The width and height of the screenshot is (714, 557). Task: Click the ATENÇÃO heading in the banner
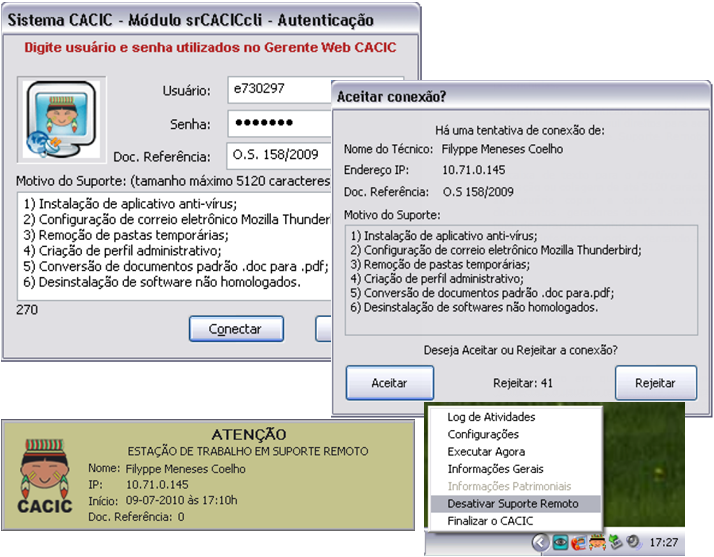tap(249, 434)
